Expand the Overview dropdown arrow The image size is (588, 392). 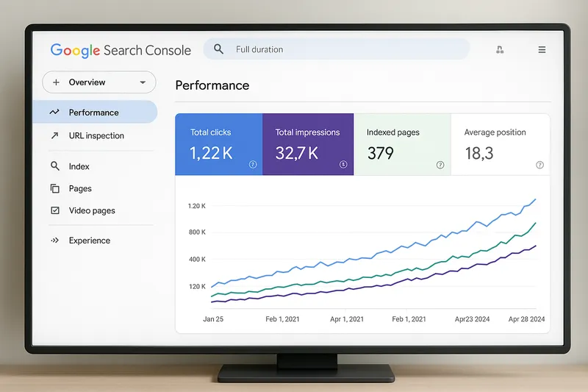coord(143,82)
